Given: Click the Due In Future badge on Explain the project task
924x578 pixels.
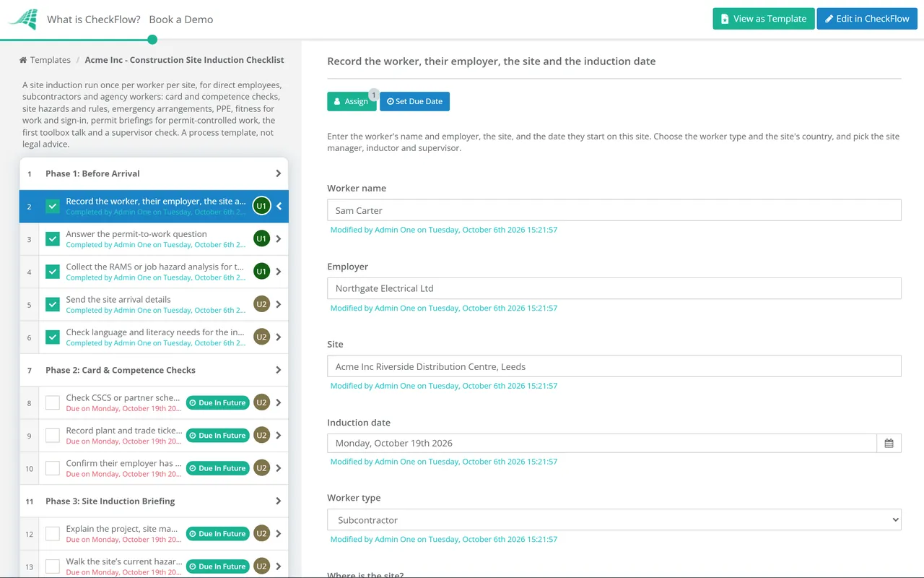Looking at the screenshot, I should 217,533.
